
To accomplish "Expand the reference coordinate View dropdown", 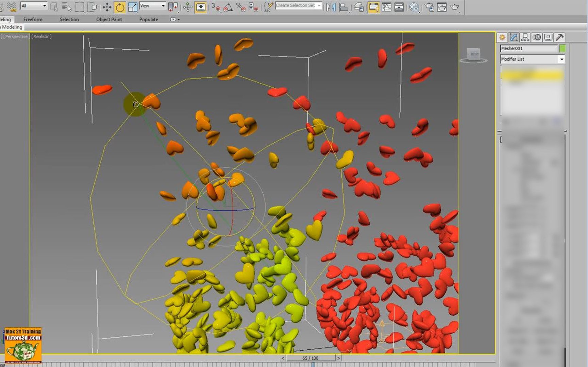I will click(152, 6).
